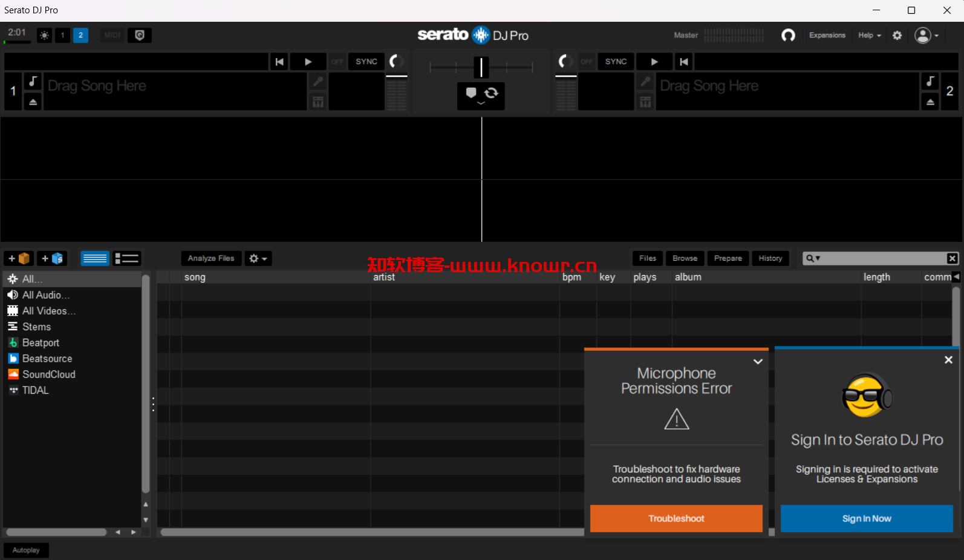Toggle the Autoplay button

(x=26, y=550)
